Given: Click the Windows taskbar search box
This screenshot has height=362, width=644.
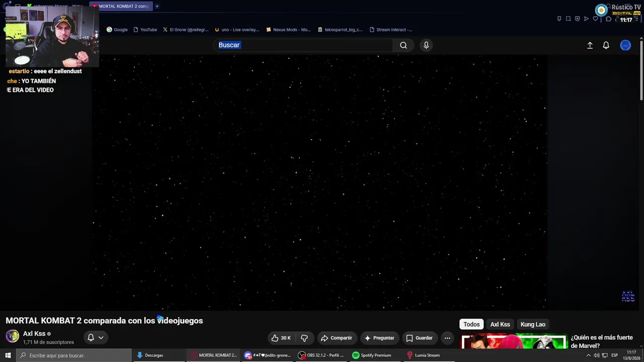Looking at the screenshot, I should pos(74,355).
